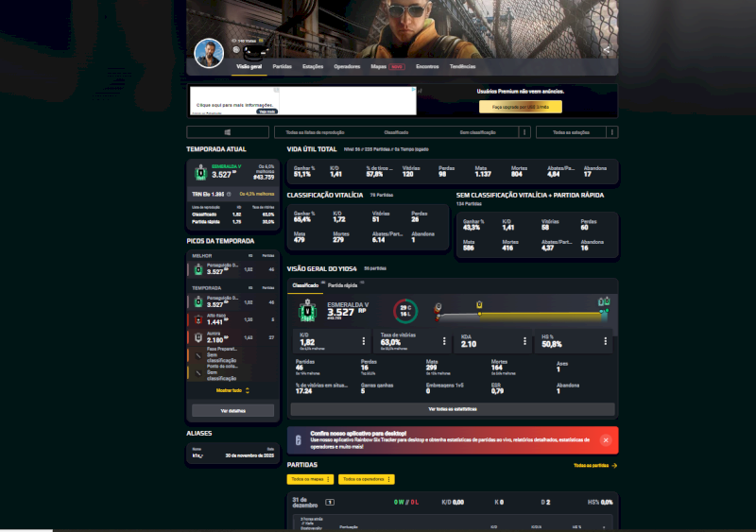Open the 'Taxa de vitórias' three-dot menu
Screen dimensions: 756x532
click(x=444, y=341)
